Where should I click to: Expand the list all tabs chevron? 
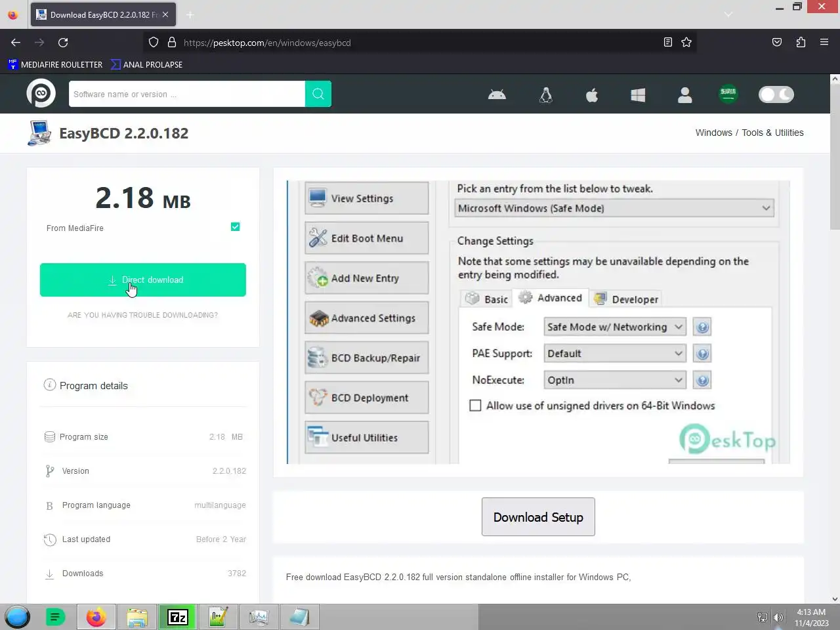click(728, 14)
